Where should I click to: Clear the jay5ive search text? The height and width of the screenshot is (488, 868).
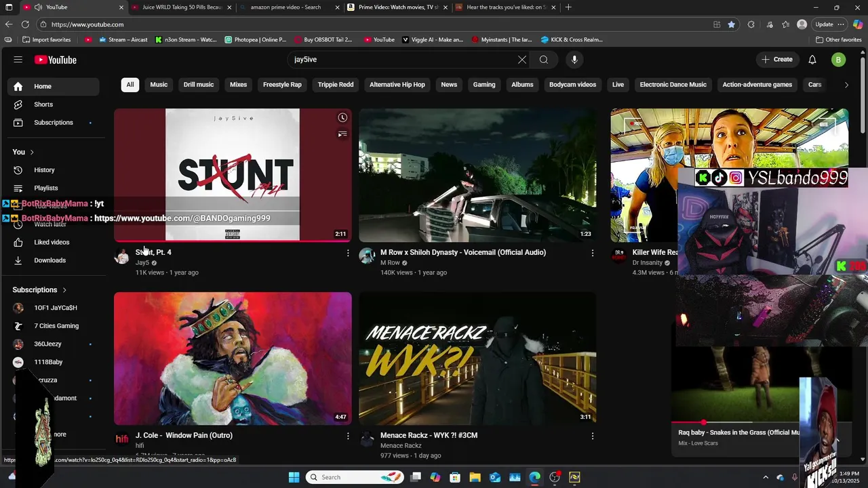click(x=522, y=60)
